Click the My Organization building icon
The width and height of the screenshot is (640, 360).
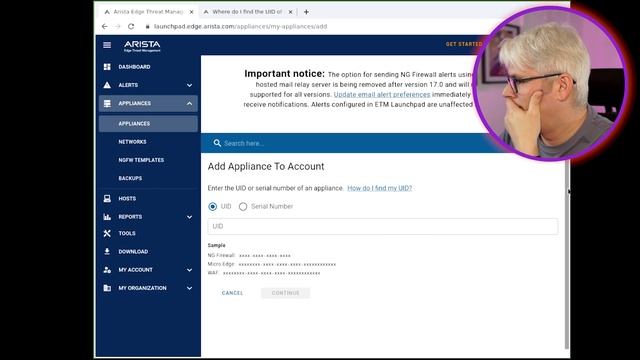(x=107, y=288)
